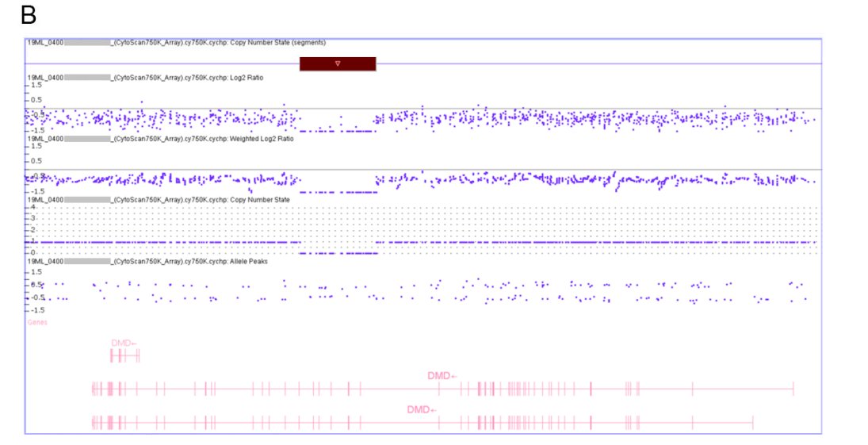Click the dark red deletion segment bar
Screen dimensions: 868x445
click(x=338, y=63)
